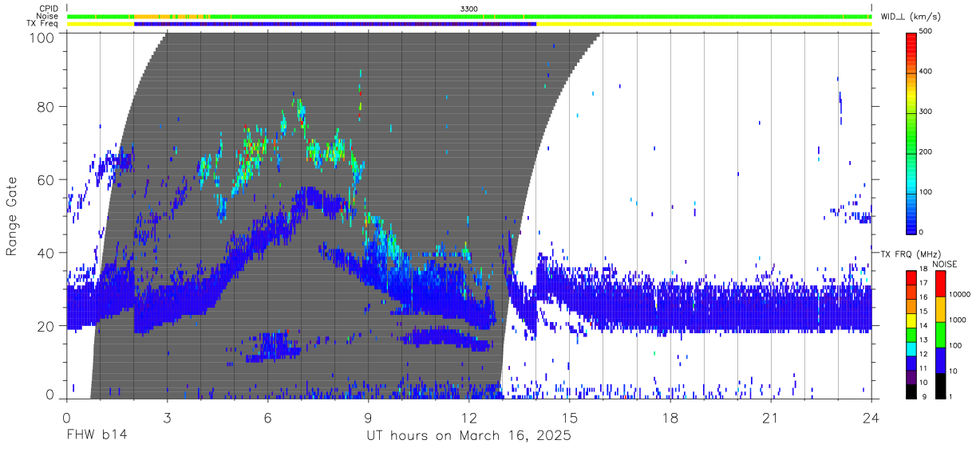Click the CPID value 3300
Viewport: 980px width, 452px height.
(469, 8)
